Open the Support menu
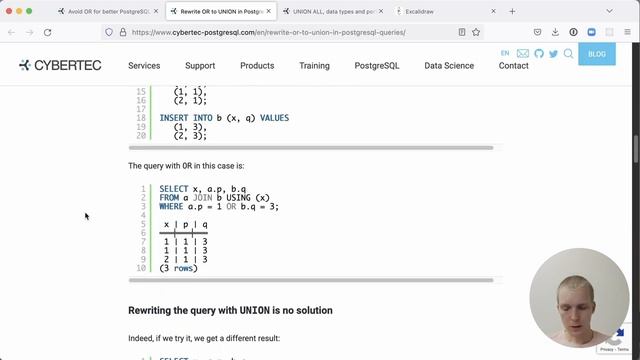Viewport: 640px width, 360px height. (200, 66)
